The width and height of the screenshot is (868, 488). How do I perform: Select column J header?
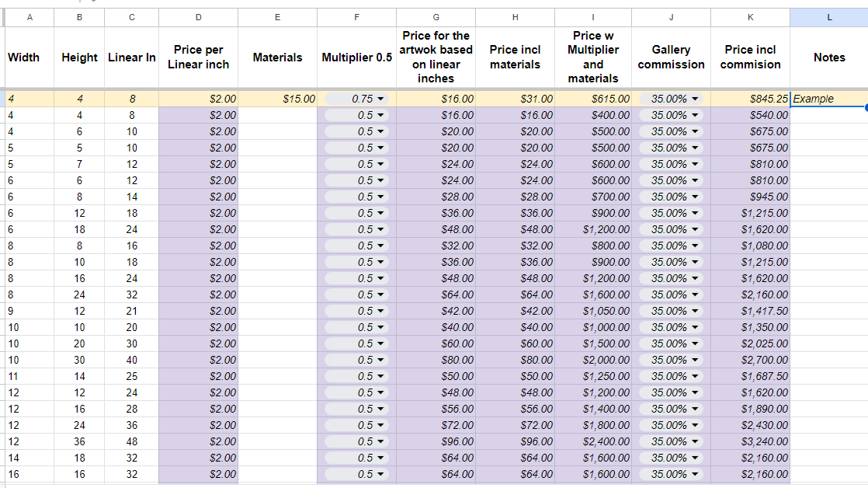tap(671, 17)
